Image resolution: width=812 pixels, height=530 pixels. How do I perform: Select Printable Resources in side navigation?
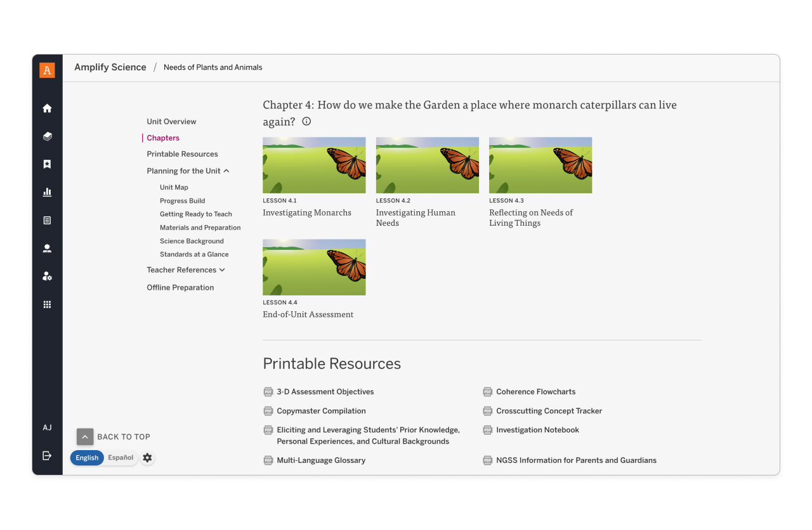182,154
